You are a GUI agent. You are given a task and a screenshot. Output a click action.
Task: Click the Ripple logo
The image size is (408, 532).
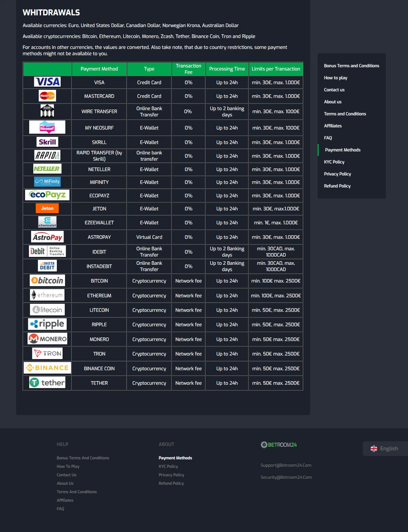click(47, 324)
